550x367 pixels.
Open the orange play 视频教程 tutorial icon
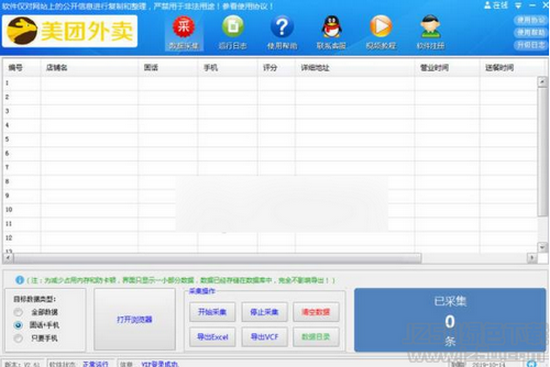click(x=381, y=33)
